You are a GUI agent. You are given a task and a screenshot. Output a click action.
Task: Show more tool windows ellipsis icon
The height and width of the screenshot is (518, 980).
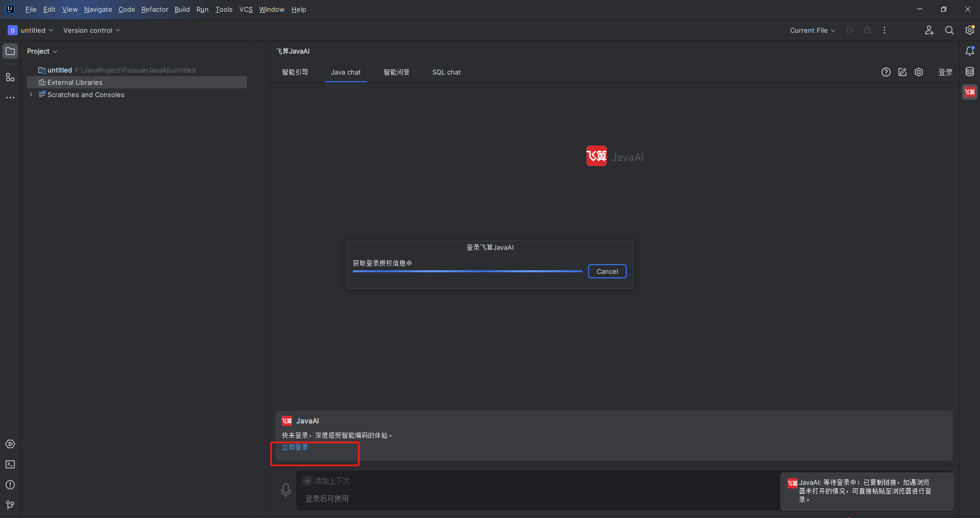[x=10, y=98]
